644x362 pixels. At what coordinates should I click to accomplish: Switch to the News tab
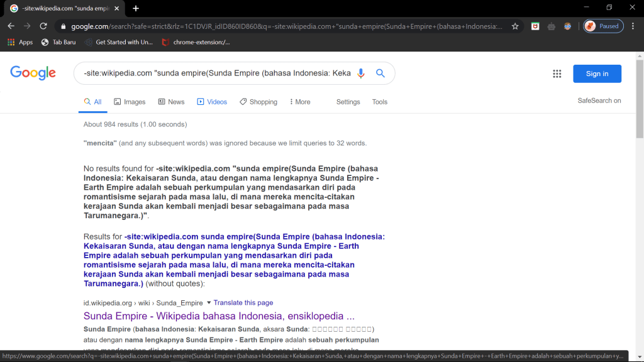click(171, 102)
